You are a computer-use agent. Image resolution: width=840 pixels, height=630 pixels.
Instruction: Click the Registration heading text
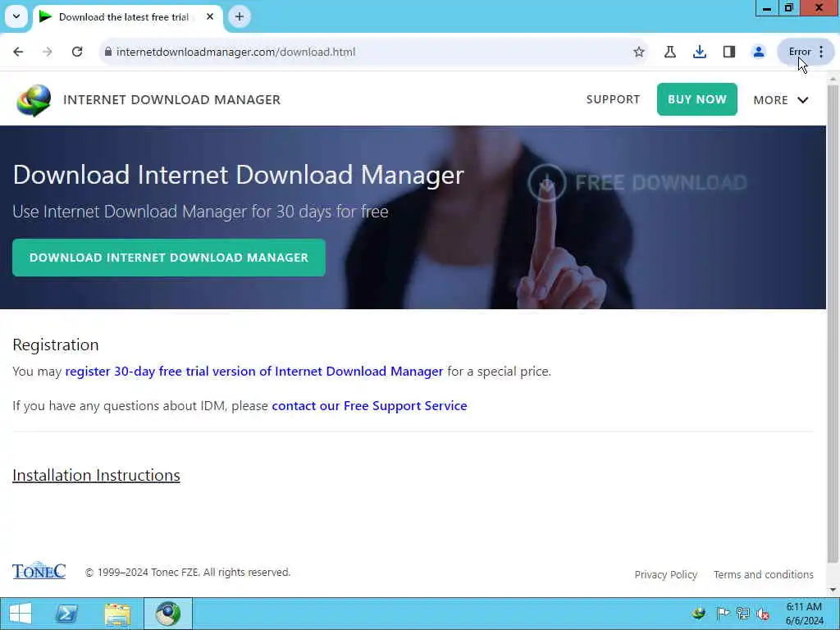pyautogui.click(x=56, y=345)
